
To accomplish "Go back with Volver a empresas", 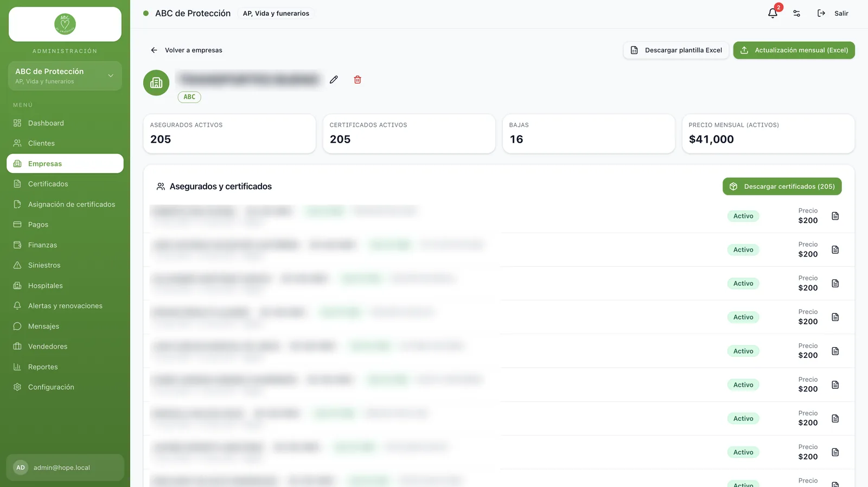I will [186, 50].
